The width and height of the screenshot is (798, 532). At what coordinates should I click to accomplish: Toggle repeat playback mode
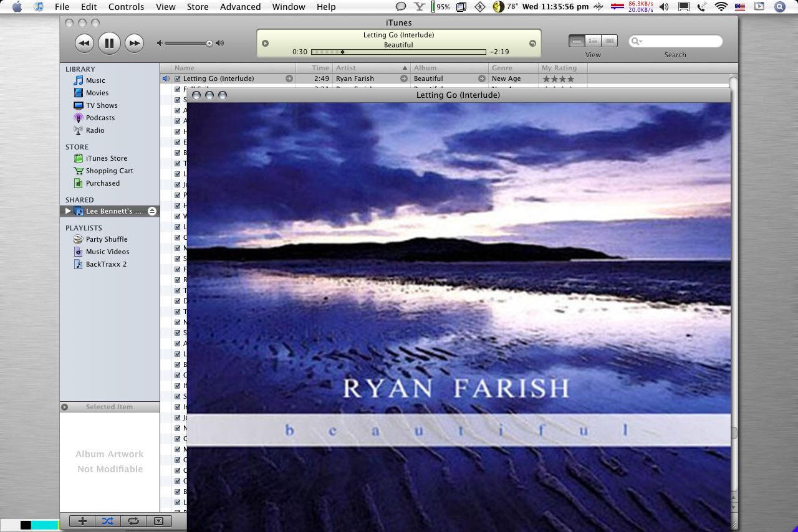(x=133, y=521)
